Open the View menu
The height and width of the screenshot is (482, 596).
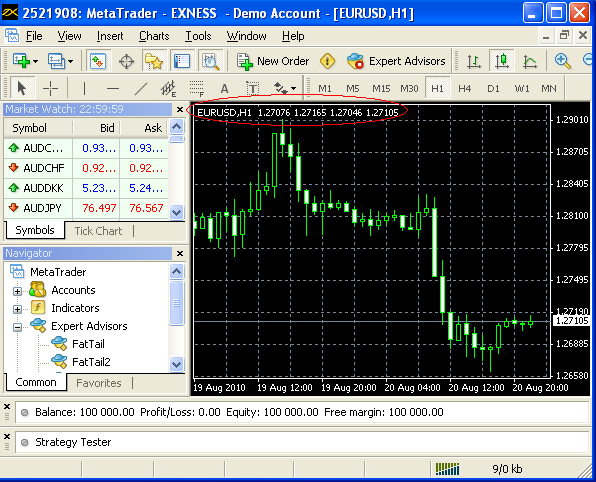69,36
